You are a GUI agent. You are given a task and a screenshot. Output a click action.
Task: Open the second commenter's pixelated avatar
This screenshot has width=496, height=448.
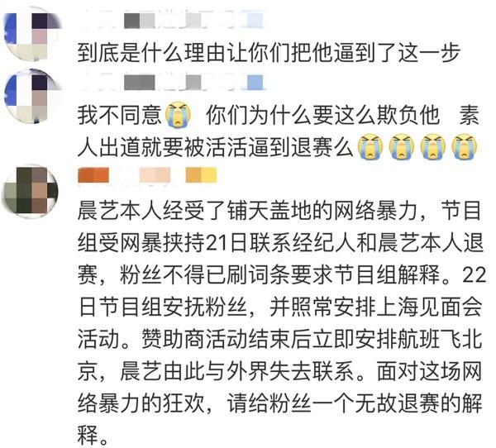[32, 97]
